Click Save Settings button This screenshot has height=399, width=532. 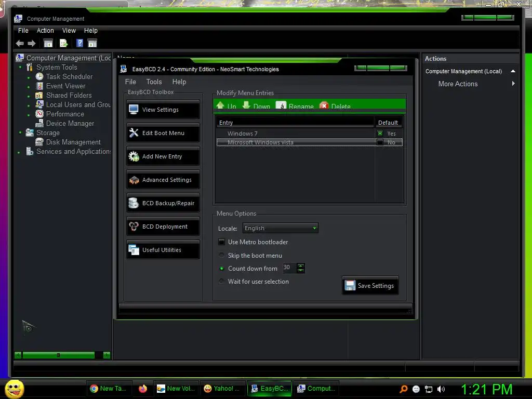click(x=370, y=285)
